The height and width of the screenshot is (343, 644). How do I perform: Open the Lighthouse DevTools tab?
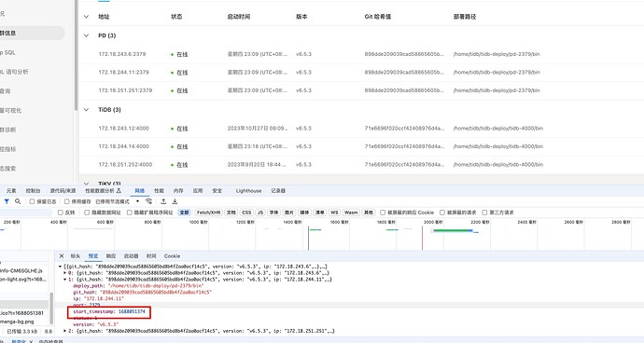point(249,191)
